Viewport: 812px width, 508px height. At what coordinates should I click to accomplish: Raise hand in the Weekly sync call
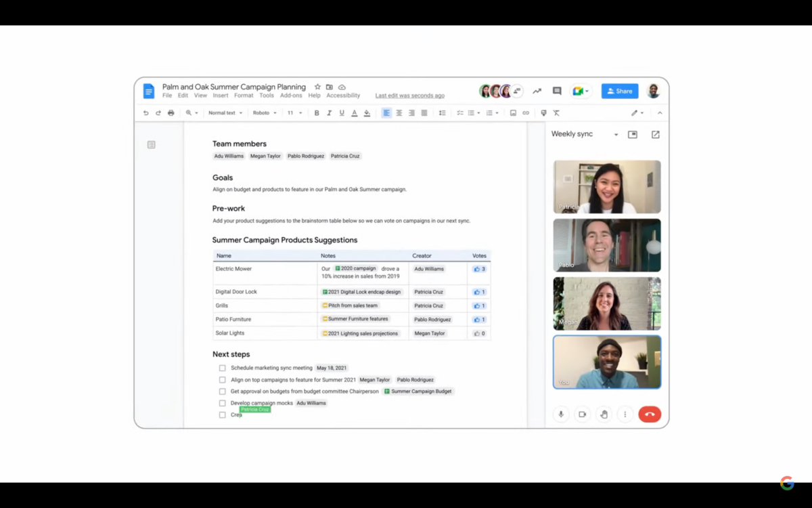pyautogui.click(x=604, y=415)
